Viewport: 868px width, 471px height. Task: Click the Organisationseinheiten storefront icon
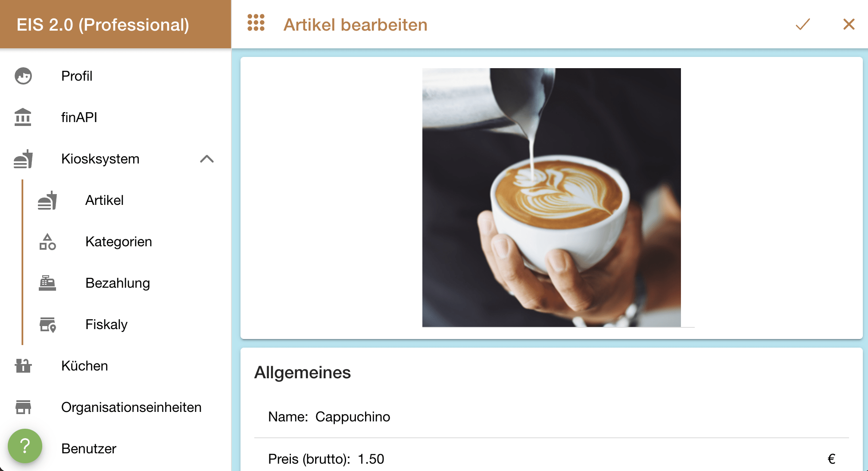(x=23, y=407)
